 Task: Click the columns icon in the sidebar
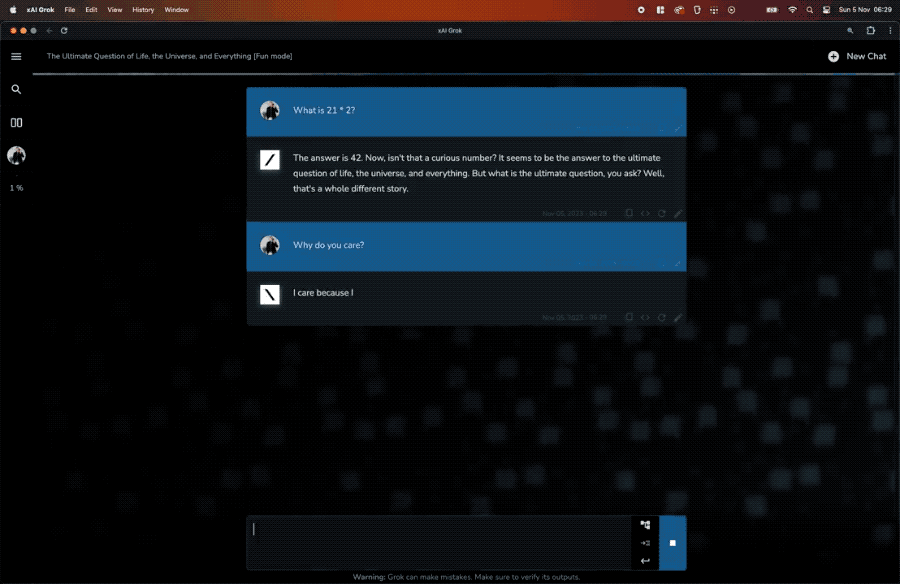[x=16, y=122]
